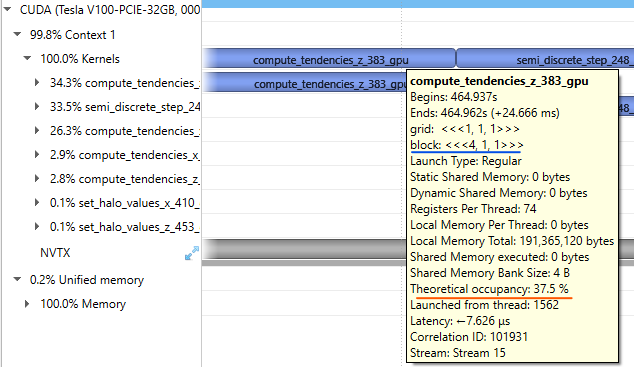Expand the 34.3% compute_tendencies kernel row
The height and width of the screenshot is (367, 634).
[x=37, y=82]
